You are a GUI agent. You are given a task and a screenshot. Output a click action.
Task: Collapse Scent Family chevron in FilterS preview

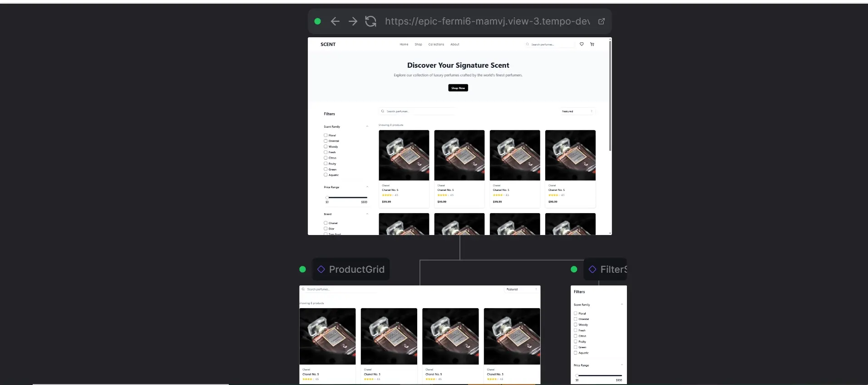(x=621, y=305)
